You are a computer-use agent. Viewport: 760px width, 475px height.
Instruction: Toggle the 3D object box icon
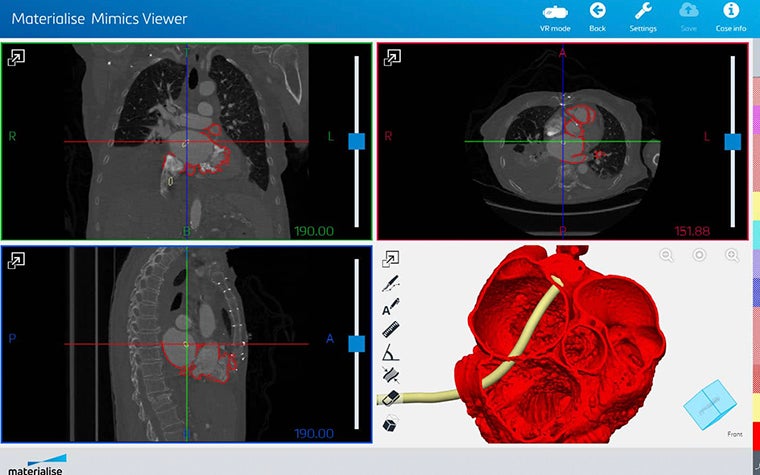click(x=392, y=421)
